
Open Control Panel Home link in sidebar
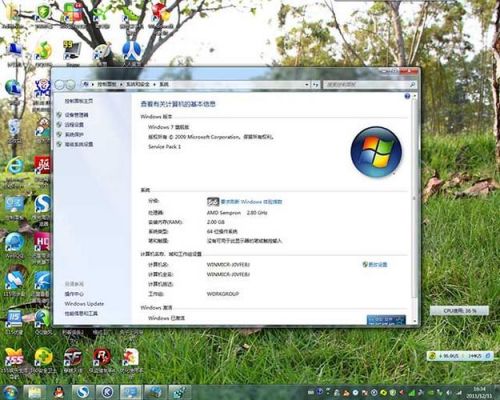click(x=79, y=101)
